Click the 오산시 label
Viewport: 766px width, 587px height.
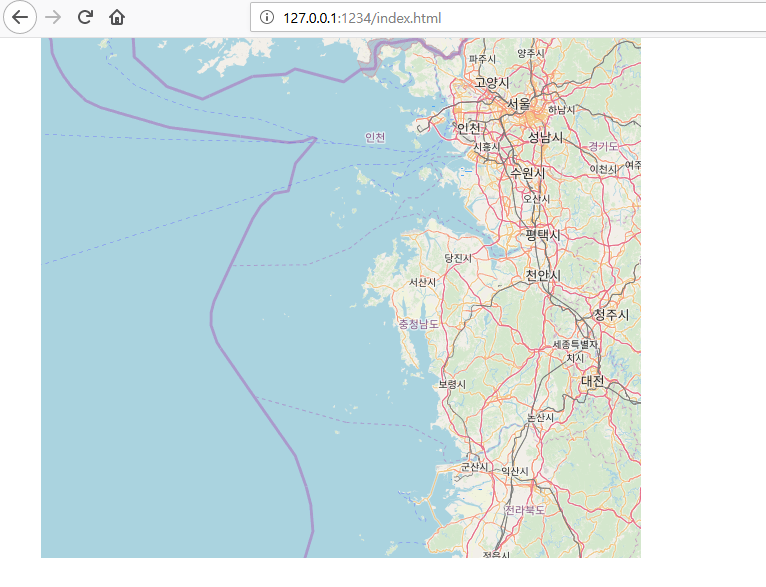tap(536, 199)
